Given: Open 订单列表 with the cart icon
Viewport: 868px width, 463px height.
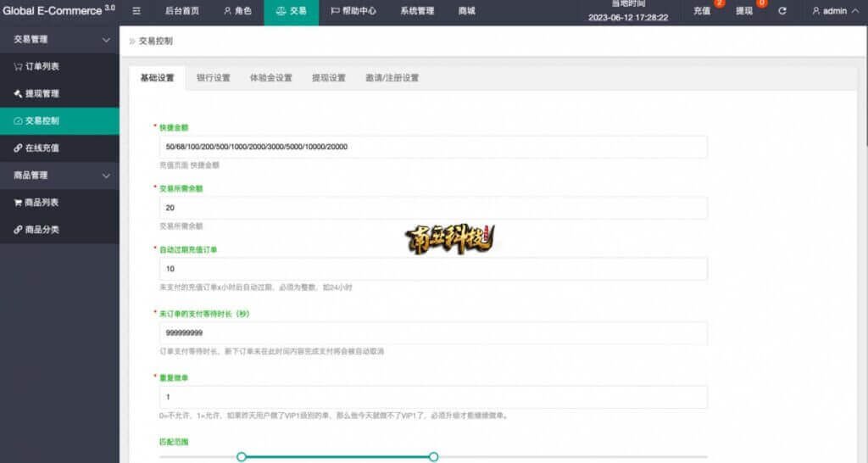Looking at the screenshot, I should (37, 66).
